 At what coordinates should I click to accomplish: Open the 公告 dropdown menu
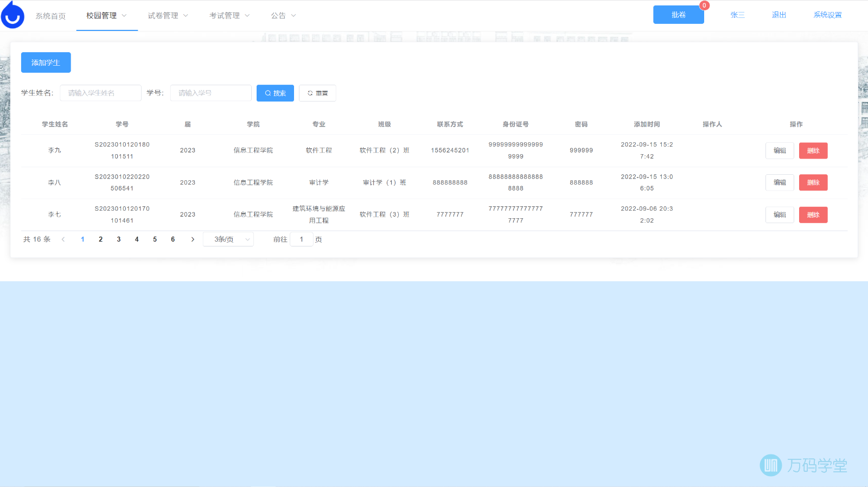point(283,16)
